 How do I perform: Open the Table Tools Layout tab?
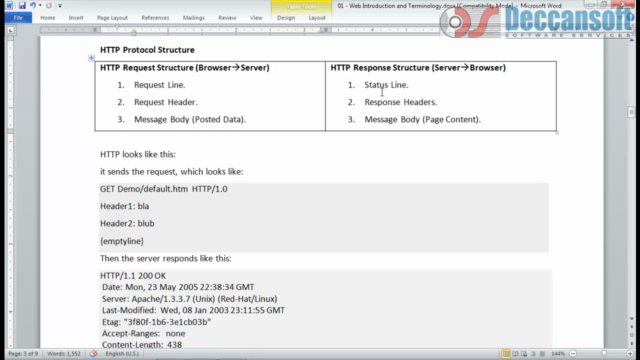click(x=317, y=18)
